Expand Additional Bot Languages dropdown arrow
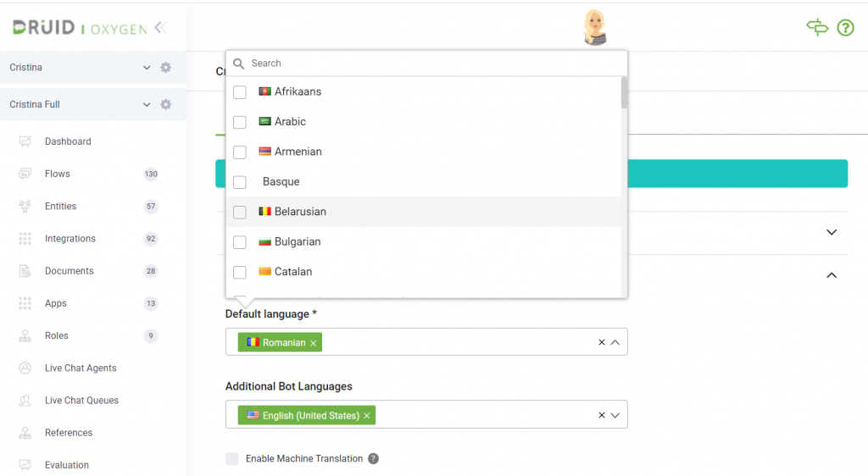Screen dimensions: 868x476 click(615, 415)
